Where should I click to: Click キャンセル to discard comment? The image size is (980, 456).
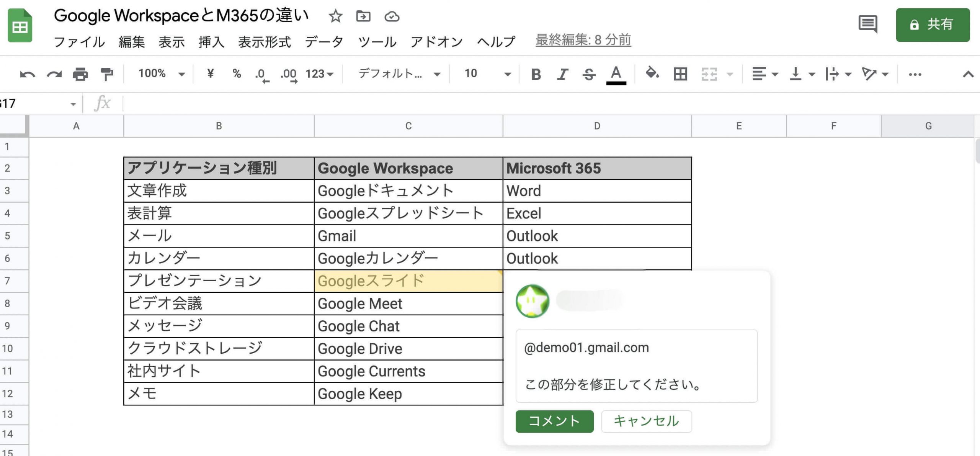click(646, 421)
